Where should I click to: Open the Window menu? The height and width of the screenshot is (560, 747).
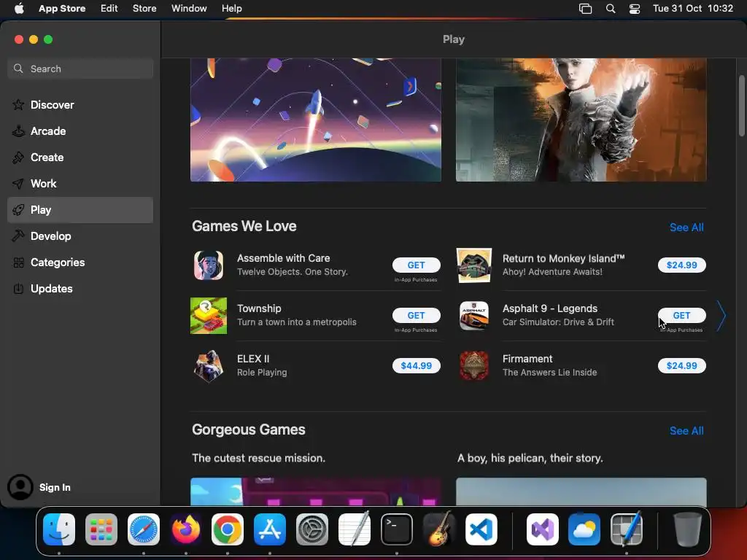point(189,9)
